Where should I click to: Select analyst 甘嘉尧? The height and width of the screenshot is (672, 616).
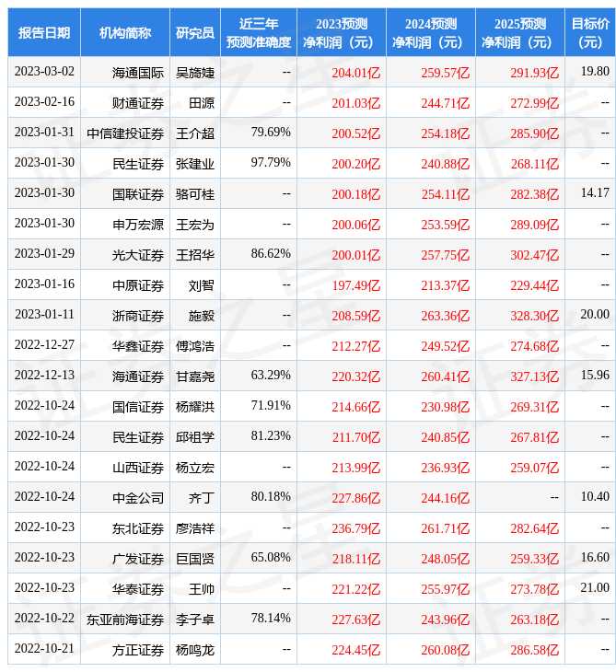coord(195,376)
